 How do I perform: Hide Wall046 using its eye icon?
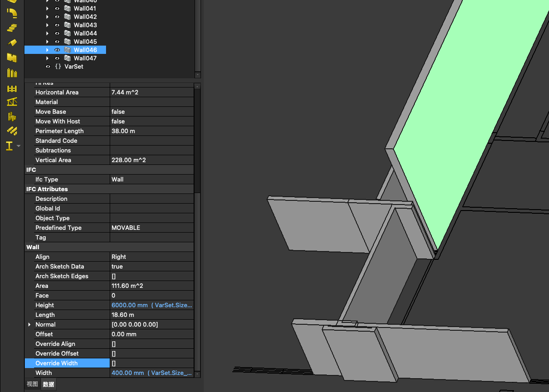57,50
